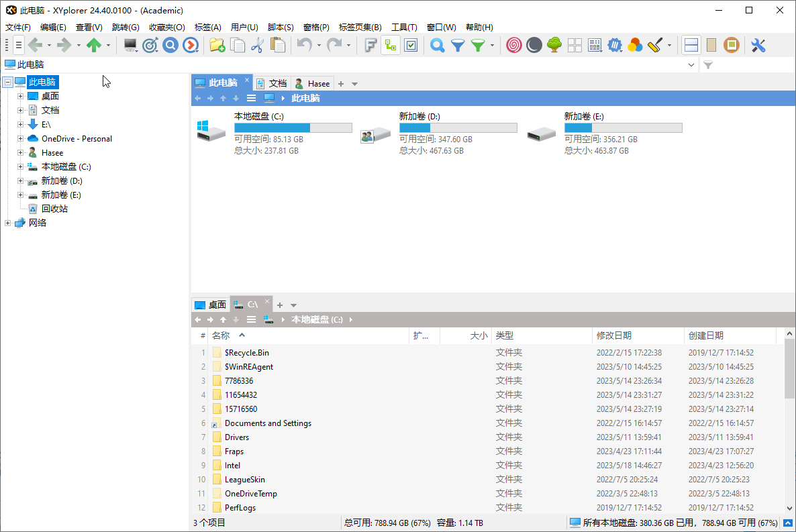
Task: Toggle the F type-ahead find toolbar button
Action: point(370,45)
